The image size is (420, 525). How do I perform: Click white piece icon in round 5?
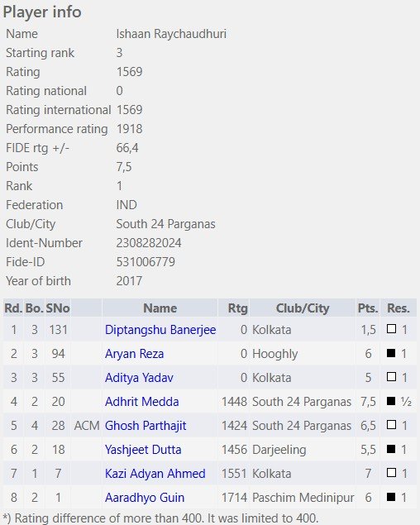(x=391, y=425)
